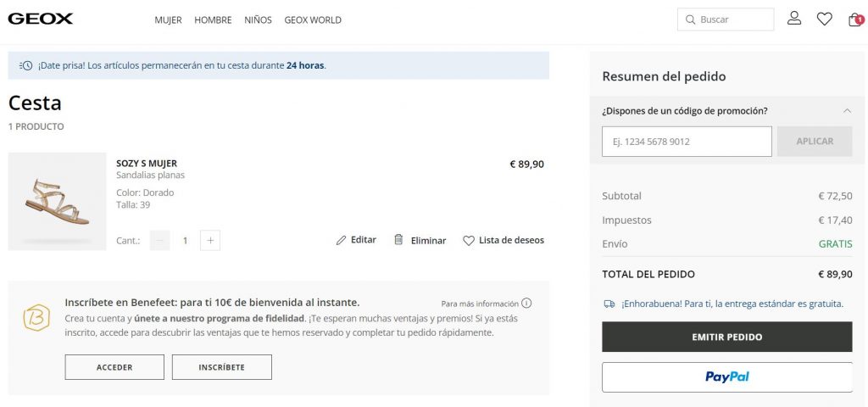Open the HOMBRE menu
The height and width of the screenshot is (407, 868).
tap(213, 20)
